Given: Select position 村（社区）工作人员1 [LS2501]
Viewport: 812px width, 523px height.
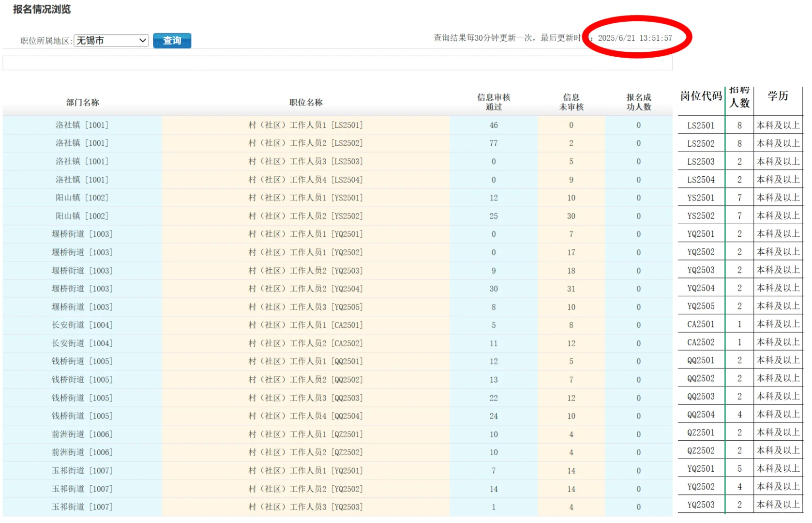Looking at the screenshot, I should 306,125.
